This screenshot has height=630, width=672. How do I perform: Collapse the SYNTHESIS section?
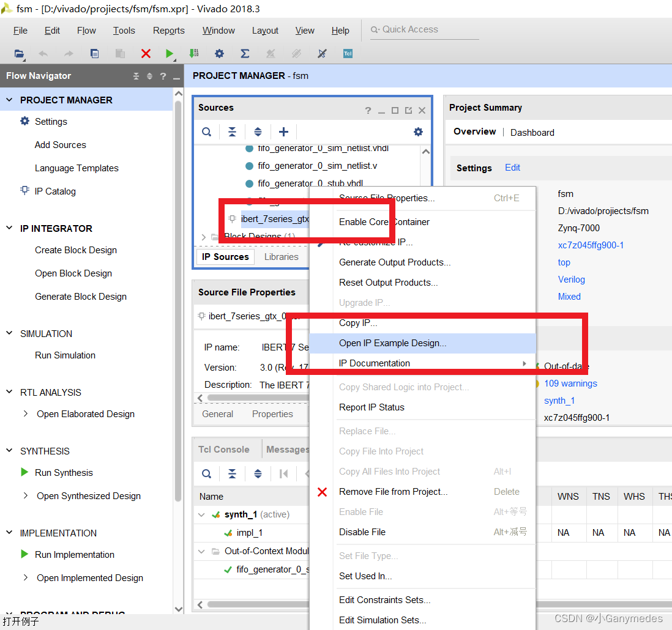9,451
